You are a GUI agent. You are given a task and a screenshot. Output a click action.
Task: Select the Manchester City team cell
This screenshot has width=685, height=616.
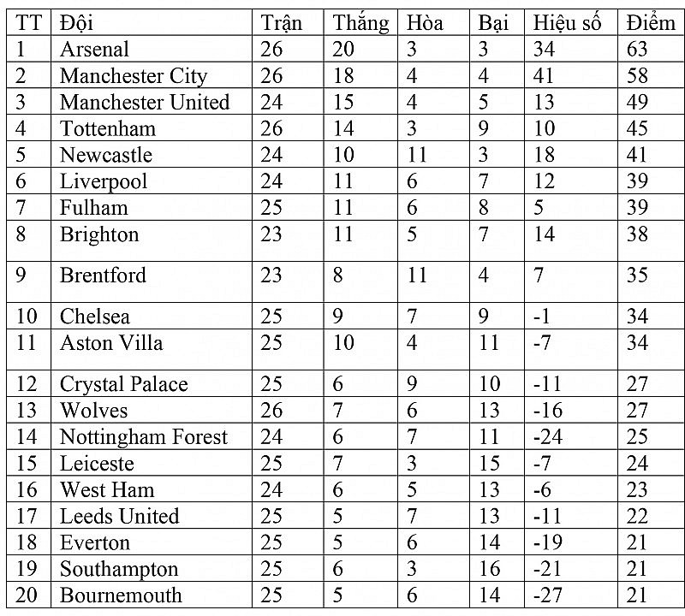(134, 76)
